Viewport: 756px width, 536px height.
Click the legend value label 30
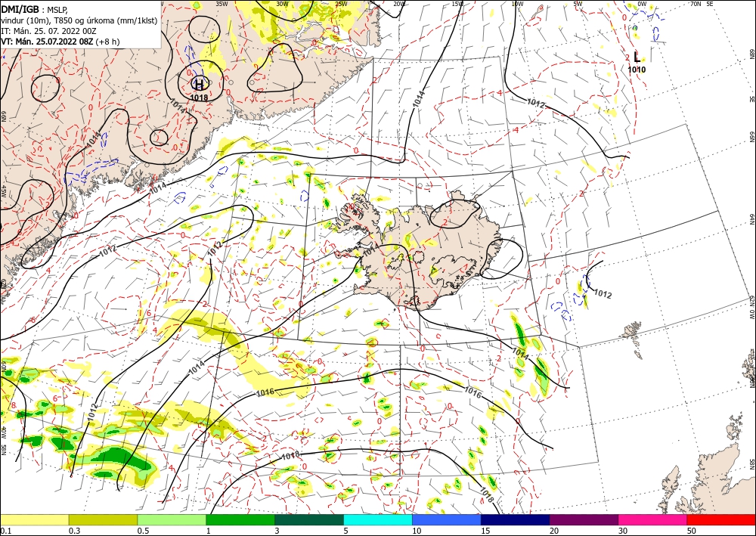pos(623,531)
